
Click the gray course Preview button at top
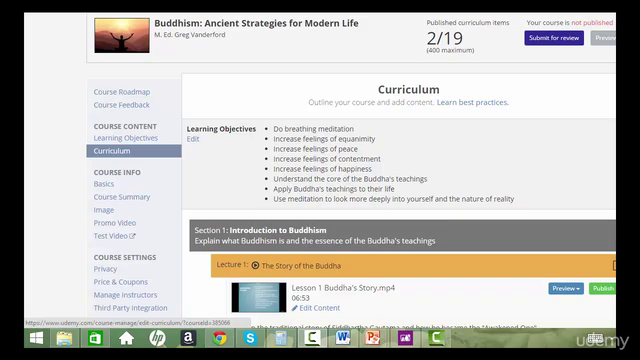coord(603,38)
